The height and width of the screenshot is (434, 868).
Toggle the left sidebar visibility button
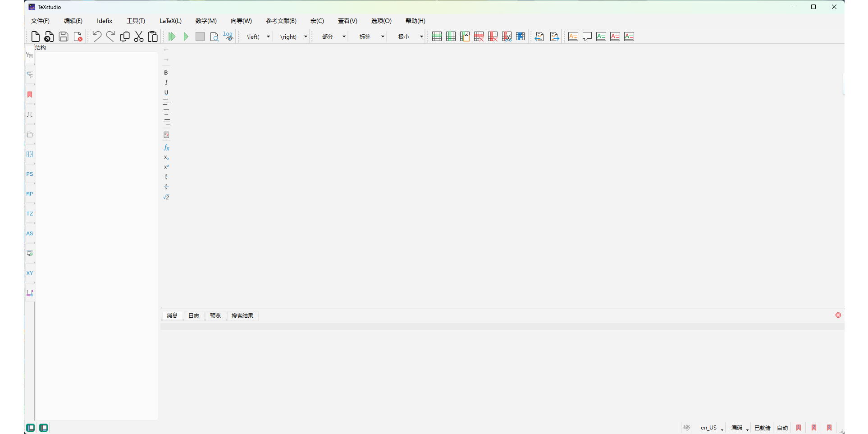coord(30,427)
